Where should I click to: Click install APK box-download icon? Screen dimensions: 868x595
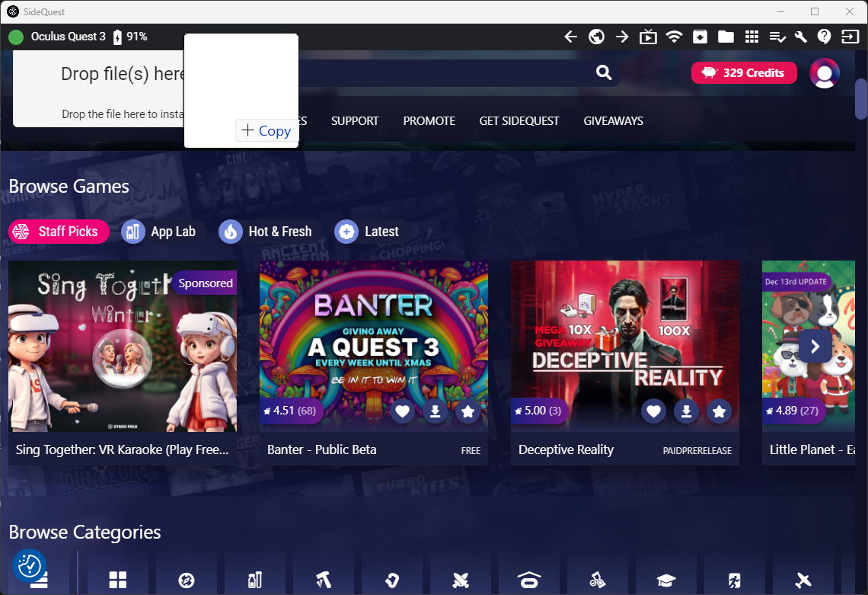700,37
